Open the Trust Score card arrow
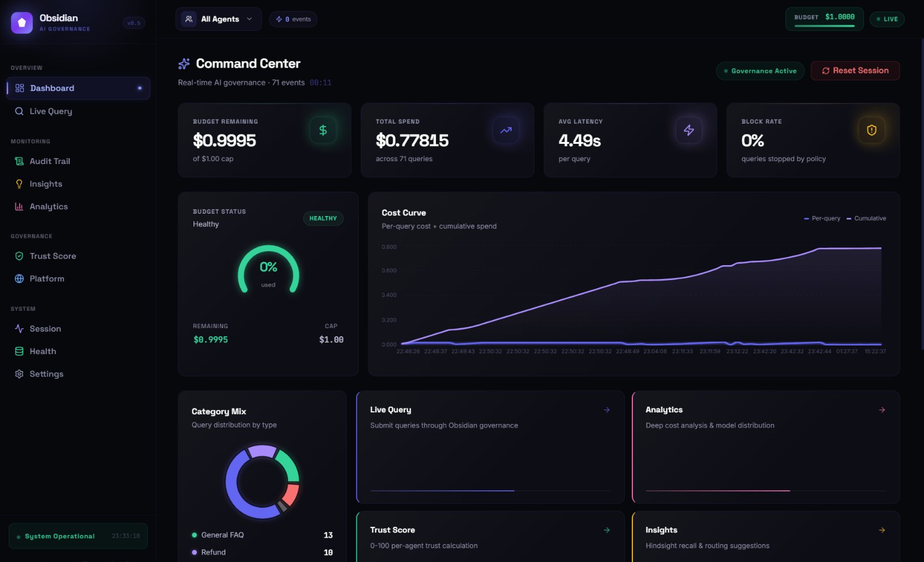The image size is (924, 562). pos(607,530)
